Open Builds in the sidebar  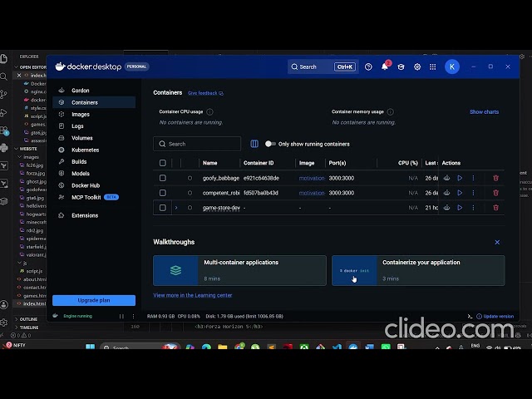[x=94, y=161]
